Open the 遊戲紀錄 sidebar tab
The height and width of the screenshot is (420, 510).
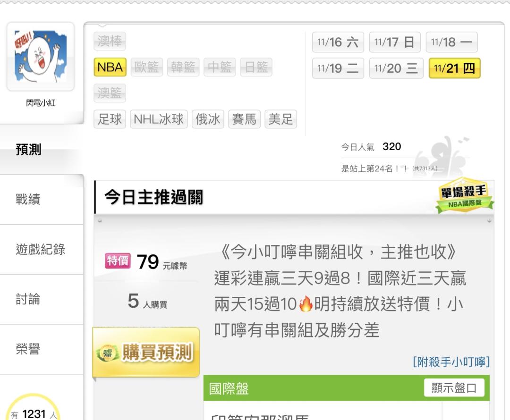point(42,249)
